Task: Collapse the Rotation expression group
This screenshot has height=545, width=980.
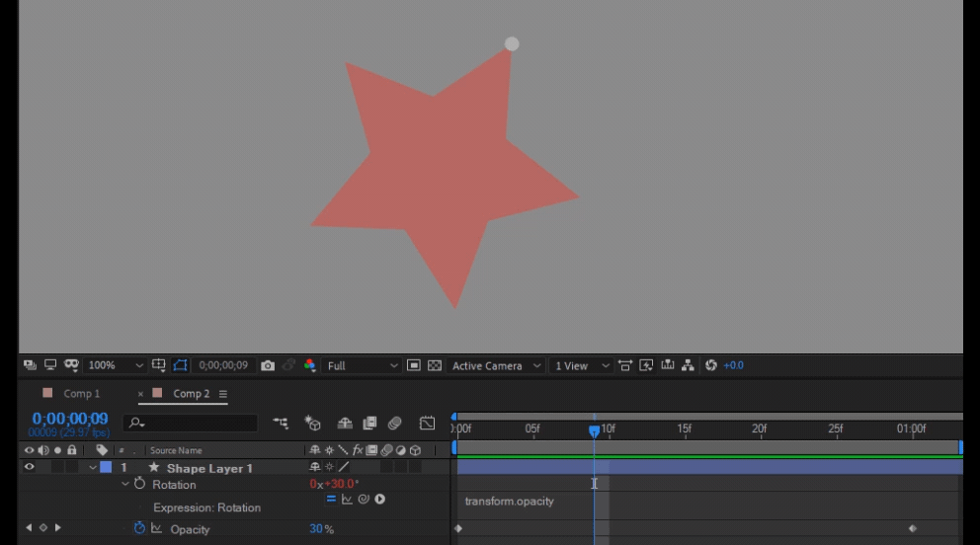Action: 125,484
